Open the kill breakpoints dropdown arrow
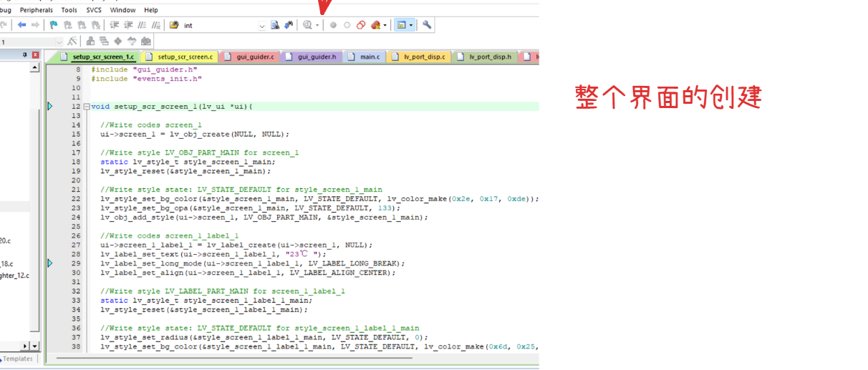 (x=385, y=25)
